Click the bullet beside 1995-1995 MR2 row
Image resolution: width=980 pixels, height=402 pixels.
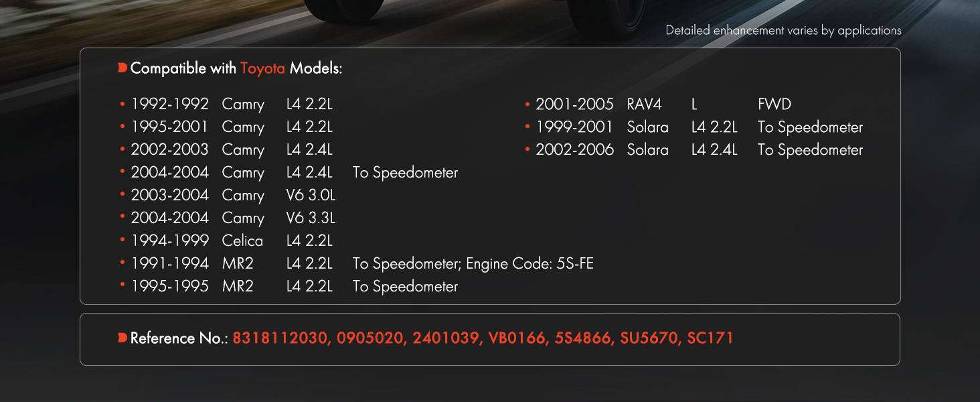click(x=122, y=286)
